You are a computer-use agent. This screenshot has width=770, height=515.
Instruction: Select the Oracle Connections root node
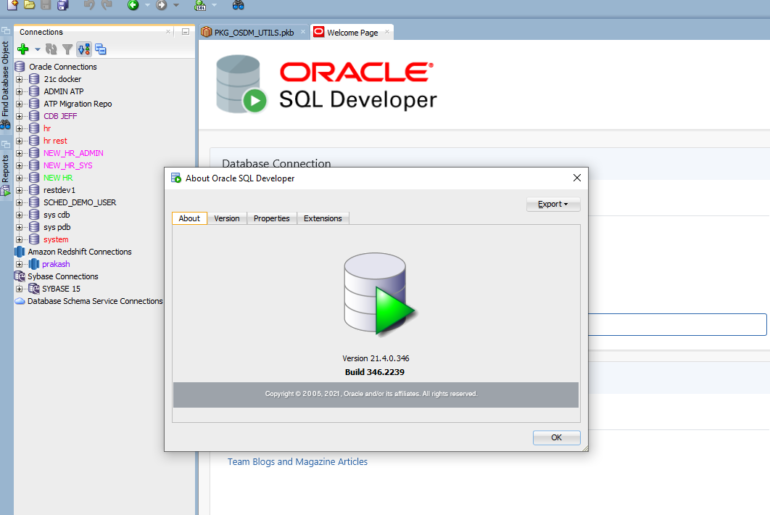coord(62,67)
